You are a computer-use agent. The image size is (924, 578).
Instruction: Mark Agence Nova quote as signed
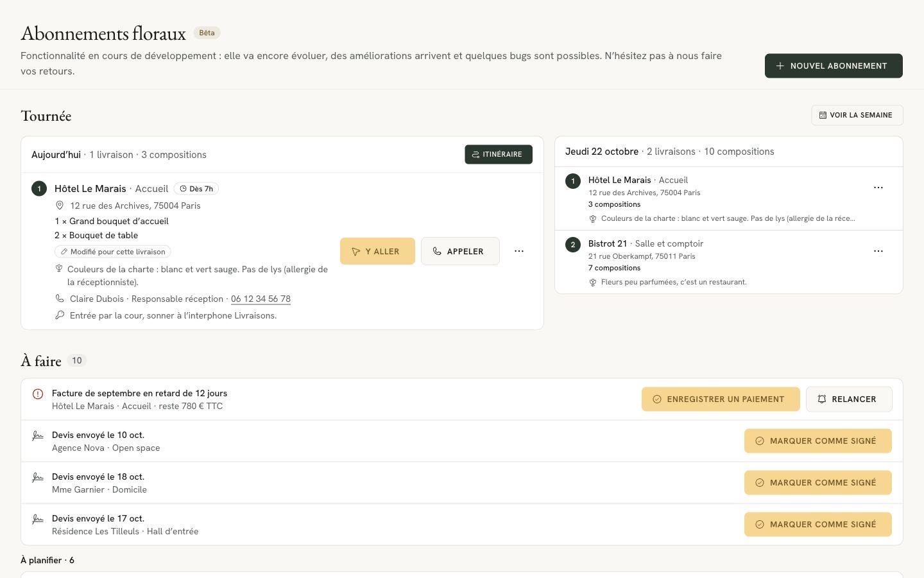click(818, 441)
